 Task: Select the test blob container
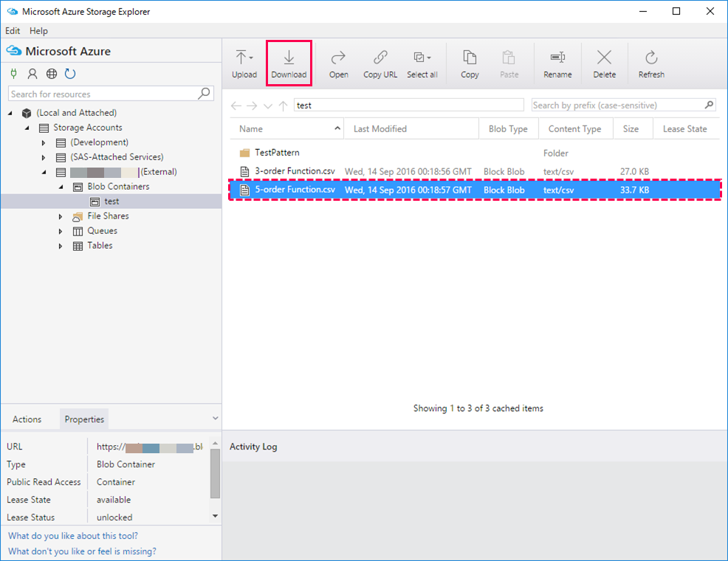point(111,202)
